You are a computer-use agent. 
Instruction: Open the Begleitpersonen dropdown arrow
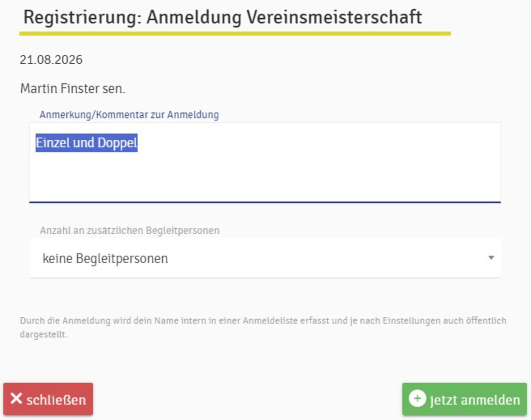click(491, 258)
